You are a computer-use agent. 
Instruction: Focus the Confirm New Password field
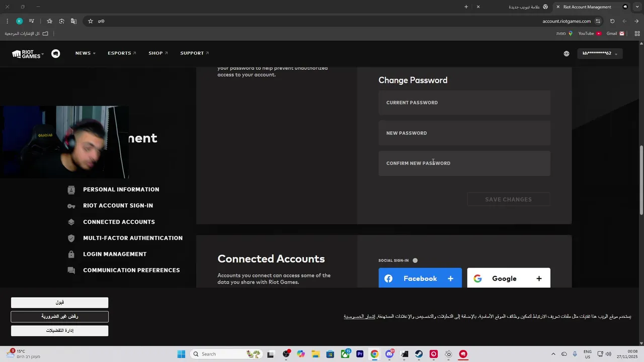click(464, 163)
